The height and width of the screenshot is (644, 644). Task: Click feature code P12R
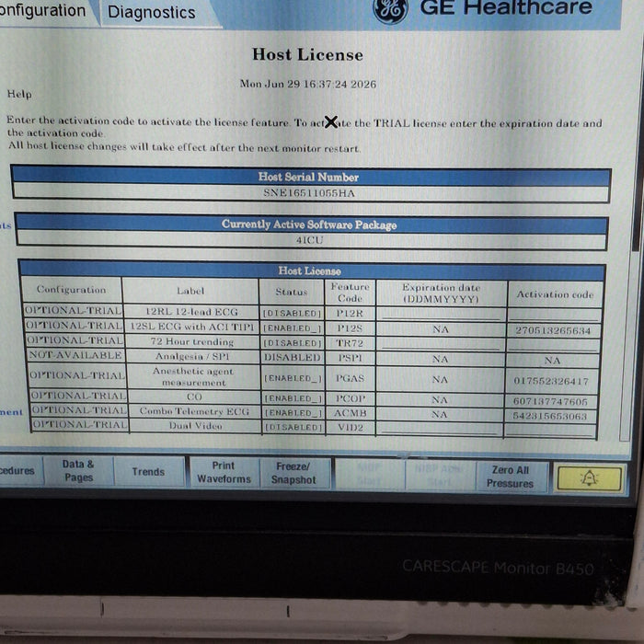pyautogui.click(x=350, y=314)
